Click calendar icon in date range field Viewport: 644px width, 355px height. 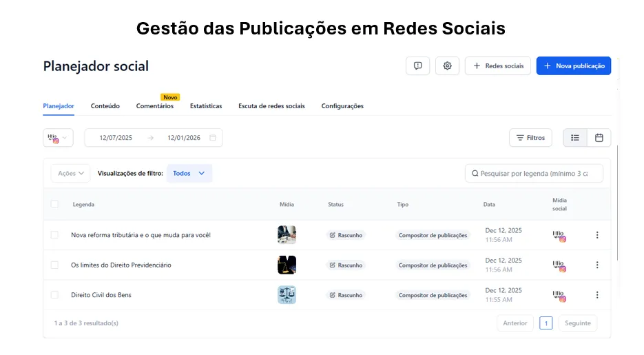213,138
